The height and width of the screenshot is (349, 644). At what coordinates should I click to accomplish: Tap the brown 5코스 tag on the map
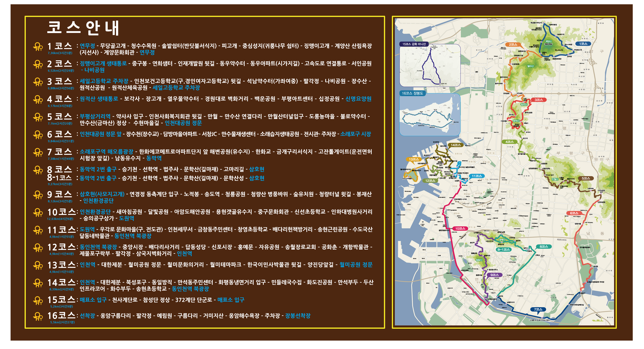[x=586, y=178]
